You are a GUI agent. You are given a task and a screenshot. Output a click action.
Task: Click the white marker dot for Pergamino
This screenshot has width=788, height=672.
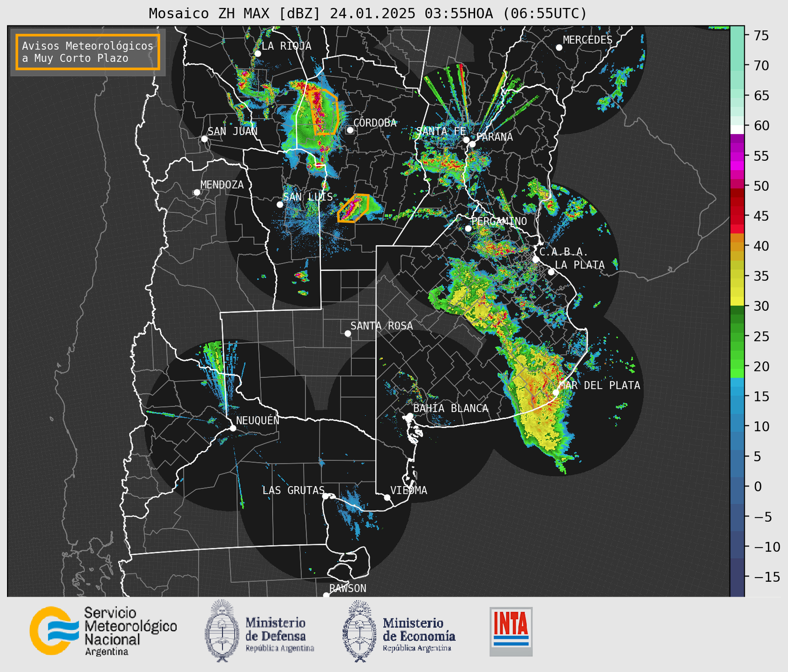468,229
